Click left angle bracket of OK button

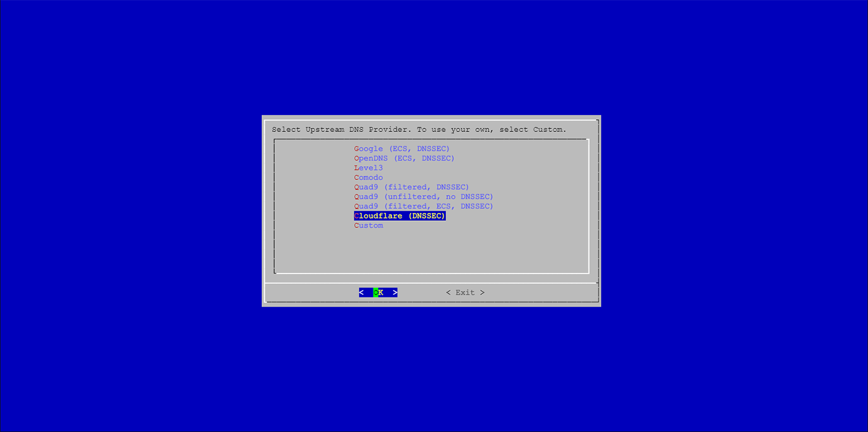coord(361,293)
